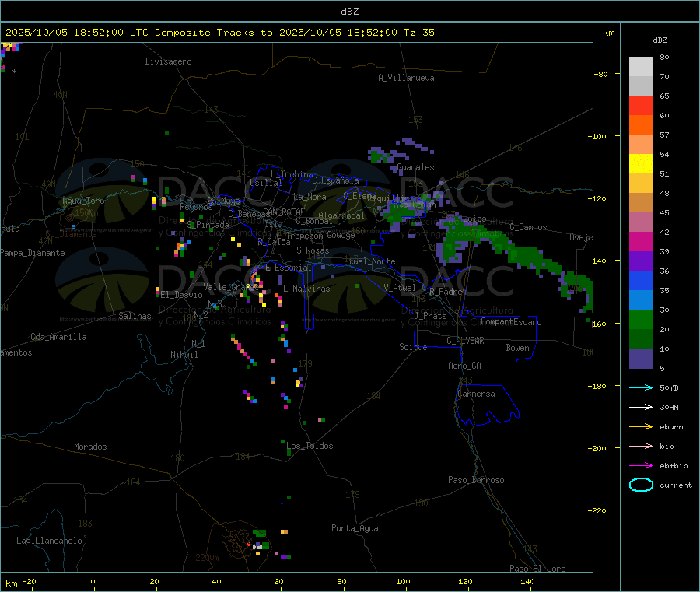Click the cyan 50YD arrow in legend
The height and width of the screenshot is (592, 700).
[x=640, y=387]
